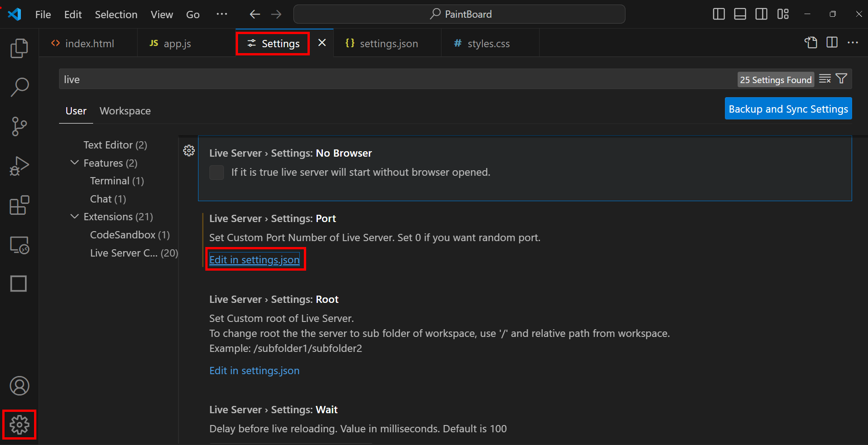Go back with the left arrow
Image resolution: width=868 pixels, height=445 pixels.
coord(255,15)
